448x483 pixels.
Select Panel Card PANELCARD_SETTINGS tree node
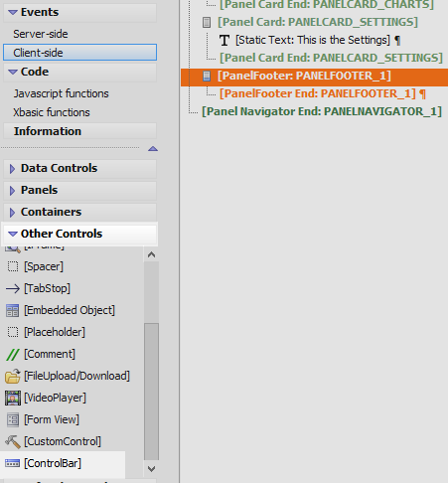click(x=318, y=22)
